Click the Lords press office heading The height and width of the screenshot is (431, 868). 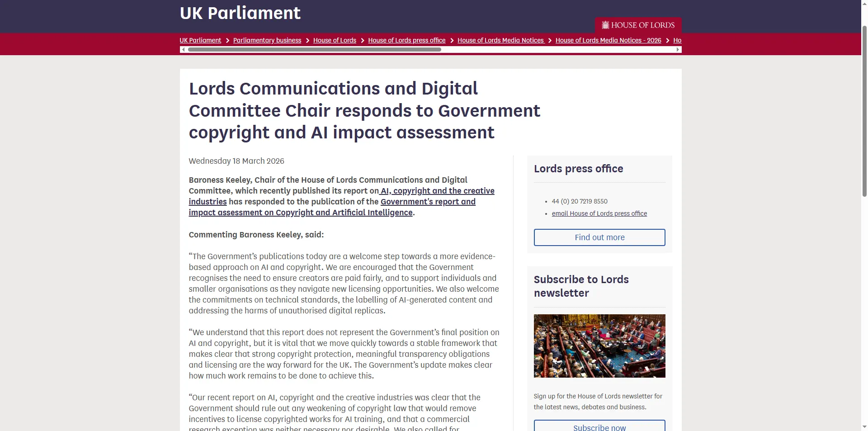pos(579,169)
